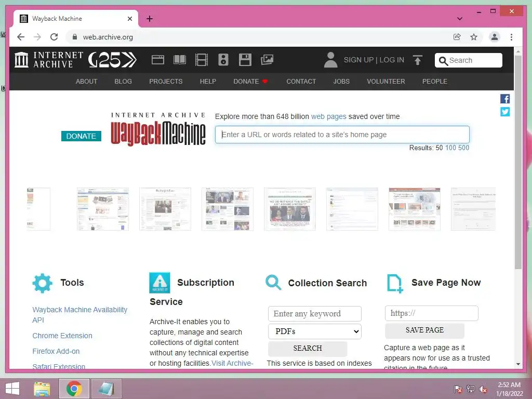Click the muted volume tray icon
Image resolution: width=532 pixels, height=399 pixels.
click(483, 389)
